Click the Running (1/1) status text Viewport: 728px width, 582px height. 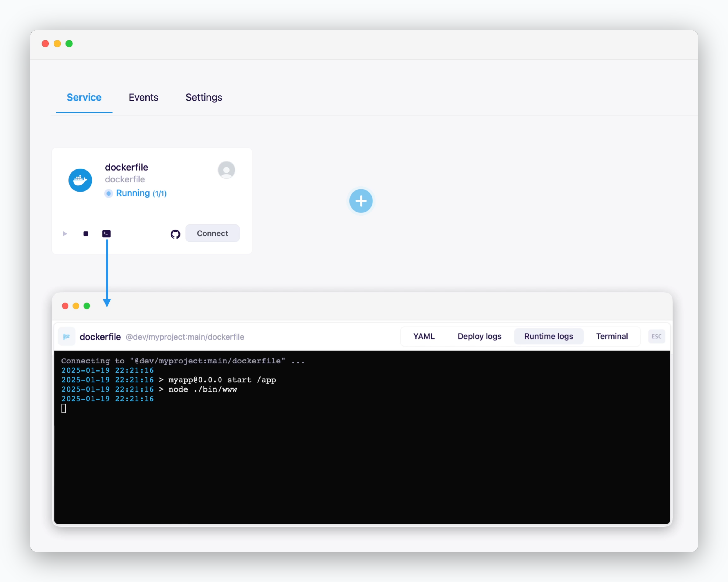pos(141,193)
